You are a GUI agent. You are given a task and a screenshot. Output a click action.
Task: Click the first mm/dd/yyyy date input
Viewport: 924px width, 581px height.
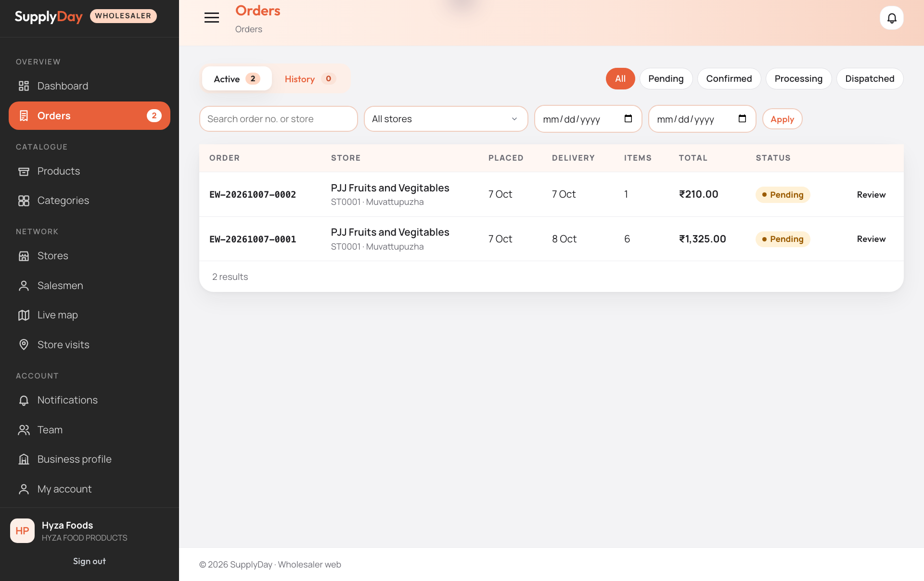point(588,119)
